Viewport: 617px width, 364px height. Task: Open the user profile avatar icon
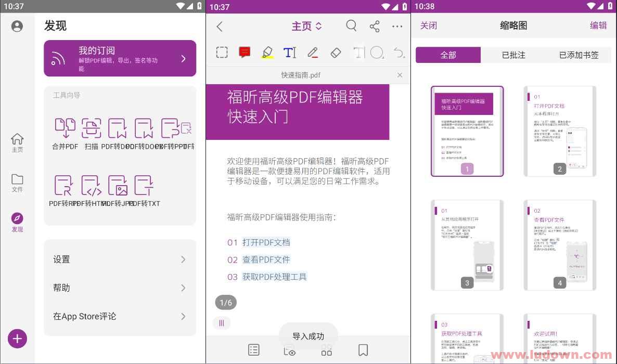click(x=17, y=26)
